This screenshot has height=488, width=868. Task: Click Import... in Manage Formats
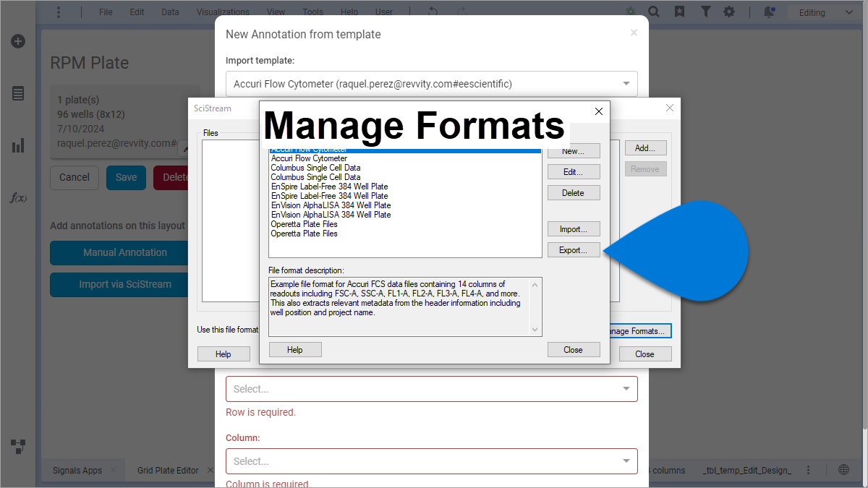(574, 229)
